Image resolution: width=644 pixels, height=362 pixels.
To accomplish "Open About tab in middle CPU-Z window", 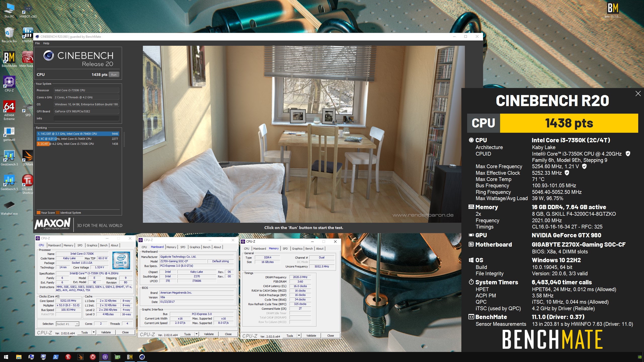I will pos(217,247).
